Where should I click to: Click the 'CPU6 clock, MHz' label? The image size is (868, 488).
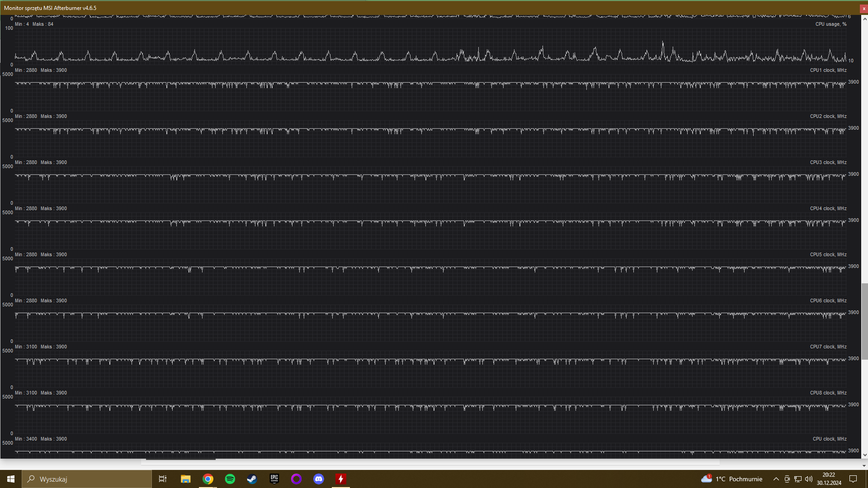tap(828, 301)
